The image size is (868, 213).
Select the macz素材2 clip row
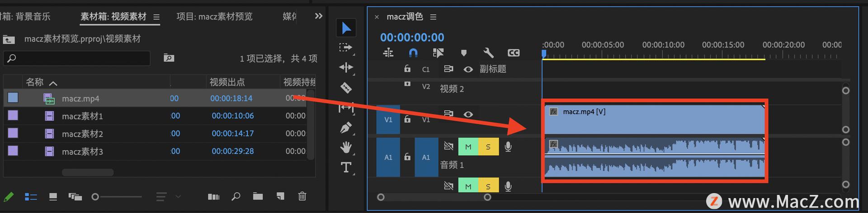(155, 133)
